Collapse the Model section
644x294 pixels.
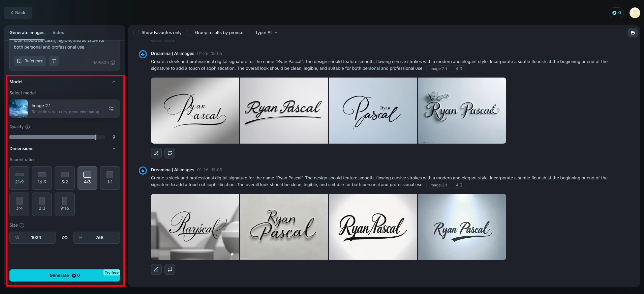click(x=114, y=82)
